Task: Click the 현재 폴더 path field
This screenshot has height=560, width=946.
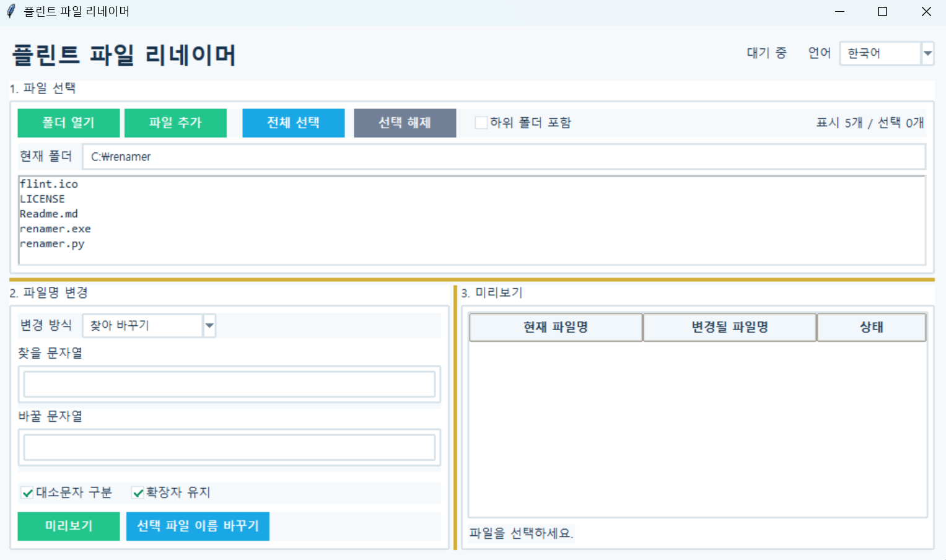Action: point(504,157)
